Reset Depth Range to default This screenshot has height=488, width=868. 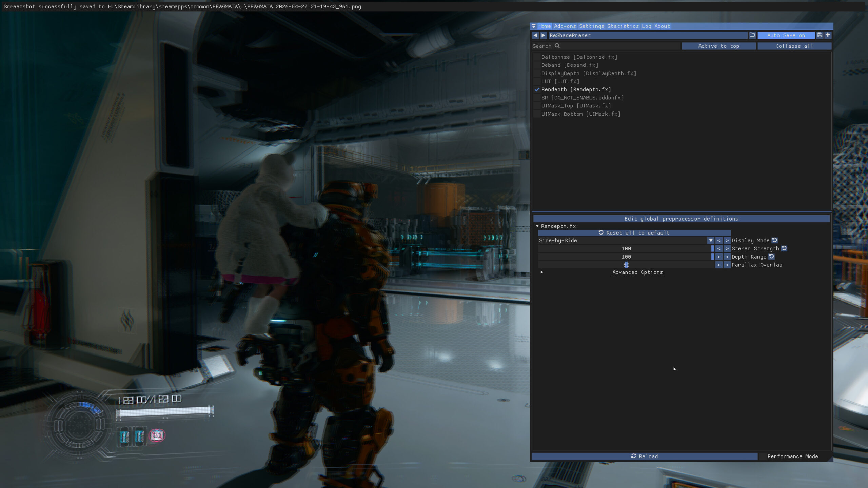[x=772, y=257]
